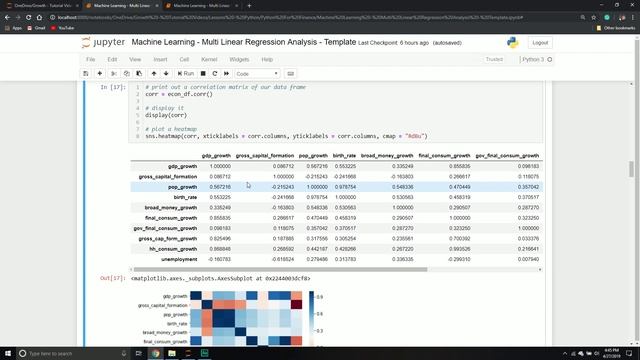Open the Gmail bookmark
Image resolution: width=640 pixels, height=360 pixels.
36,28
